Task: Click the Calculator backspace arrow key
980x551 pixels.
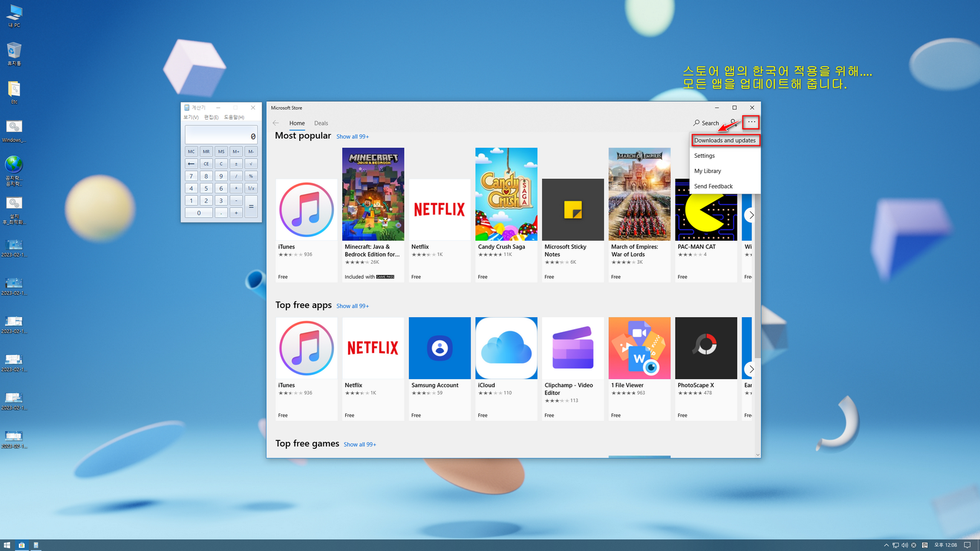Action: [x=191, y=164]
